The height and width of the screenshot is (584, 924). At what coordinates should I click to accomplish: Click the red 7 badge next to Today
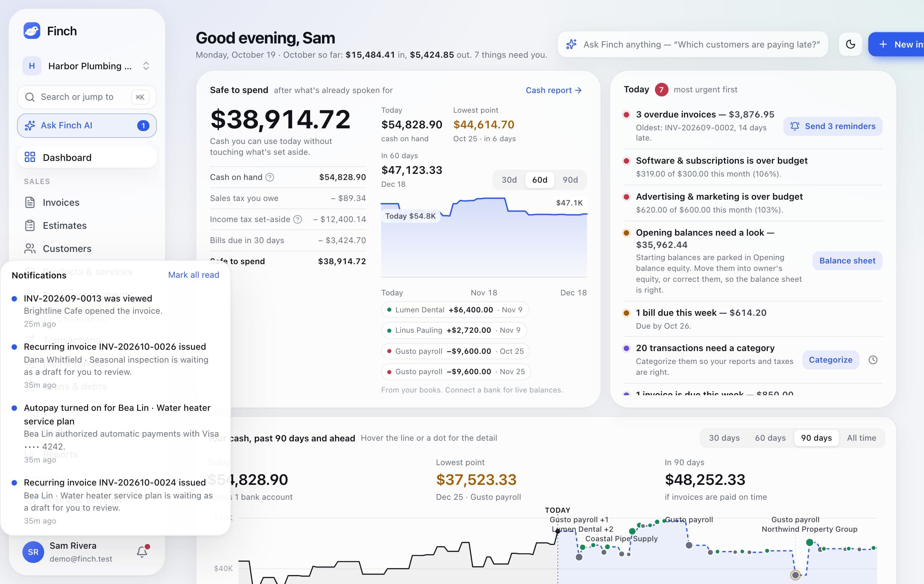click(661, 90)
